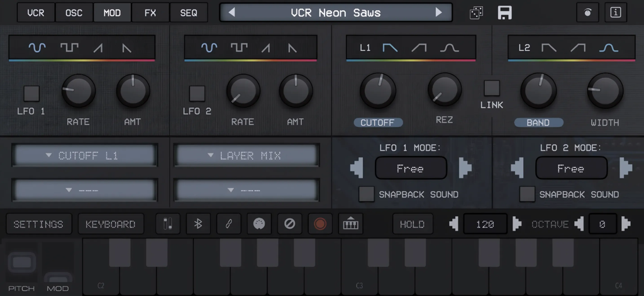Open the piano keyboard layout icon
Viewport: 644px width, 296px height.
(x=350, y=224)
